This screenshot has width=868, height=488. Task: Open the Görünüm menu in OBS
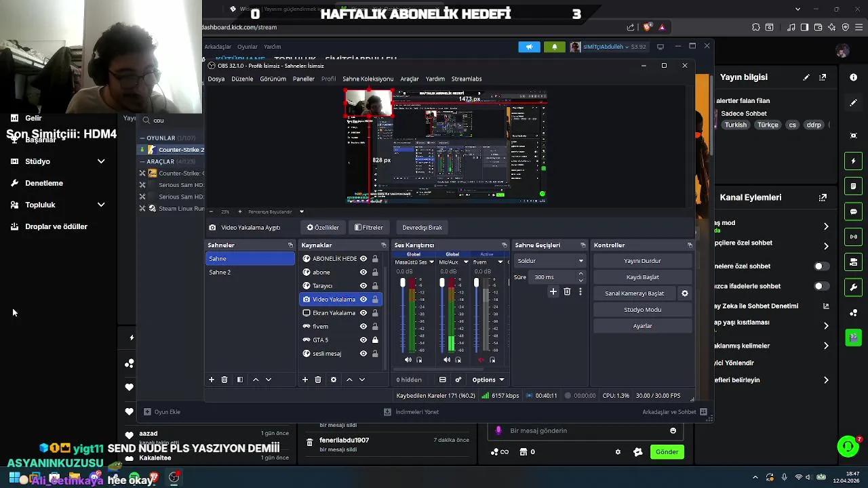[x=273, y=79]
